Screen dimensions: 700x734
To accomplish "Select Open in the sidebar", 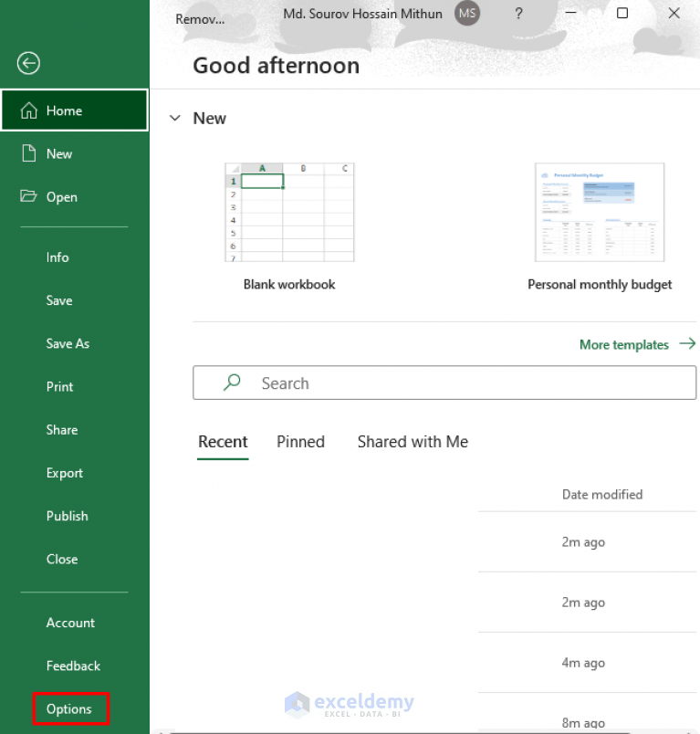I will coord(75,196).
